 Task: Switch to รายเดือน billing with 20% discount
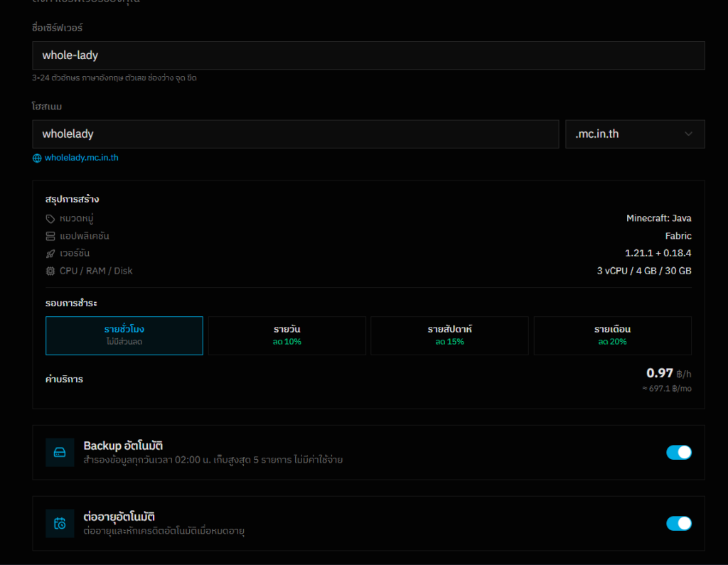click(x=612, y=335)
